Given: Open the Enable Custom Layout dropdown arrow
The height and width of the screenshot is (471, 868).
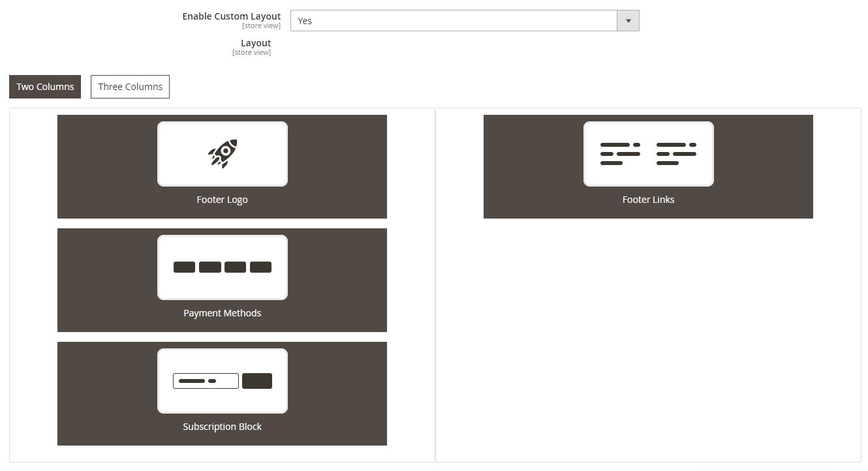Looking at the screenshot, I should click(628, 21).
